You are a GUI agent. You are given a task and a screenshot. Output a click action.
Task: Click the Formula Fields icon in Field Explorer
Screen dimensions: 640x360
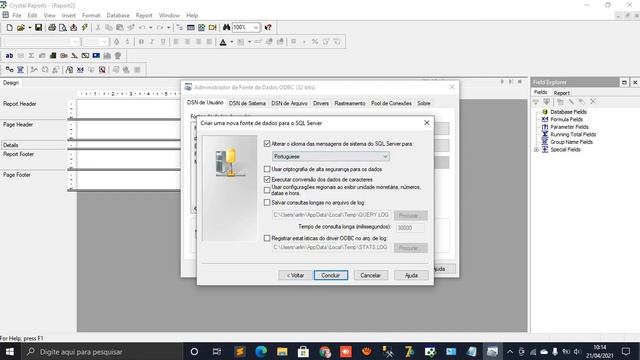click(545, 119)
